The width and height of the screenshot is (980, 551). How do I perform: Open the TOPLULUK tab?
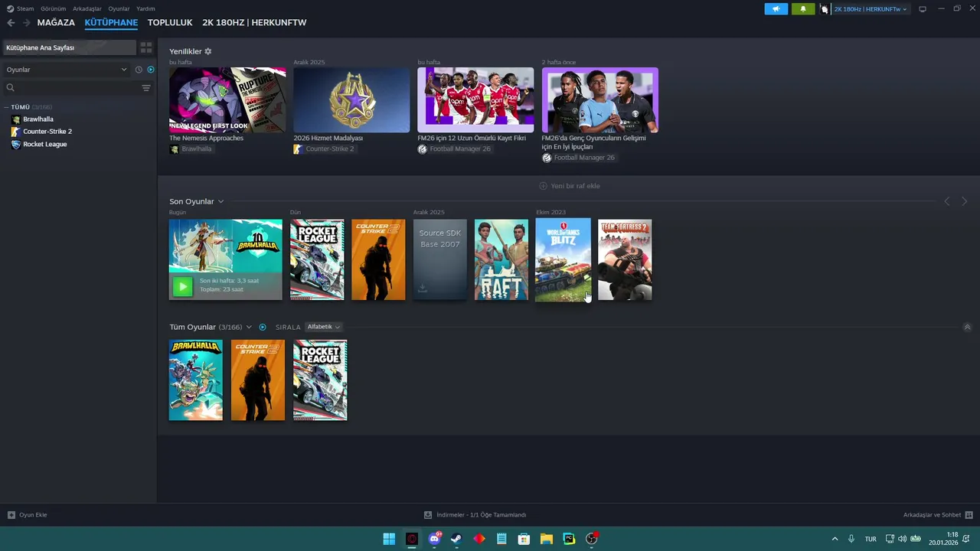pos(170,23)
